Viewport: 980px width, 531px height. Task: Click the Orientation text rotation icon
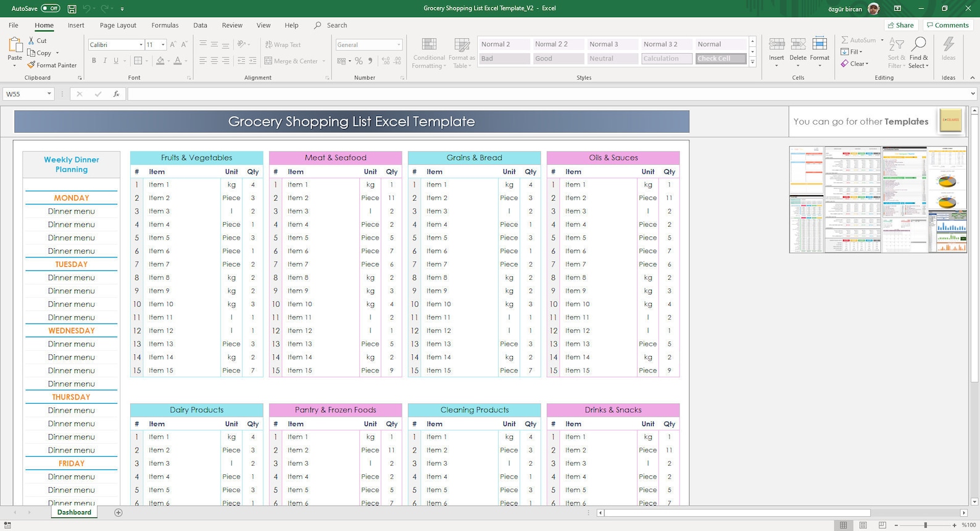(242, 44)
